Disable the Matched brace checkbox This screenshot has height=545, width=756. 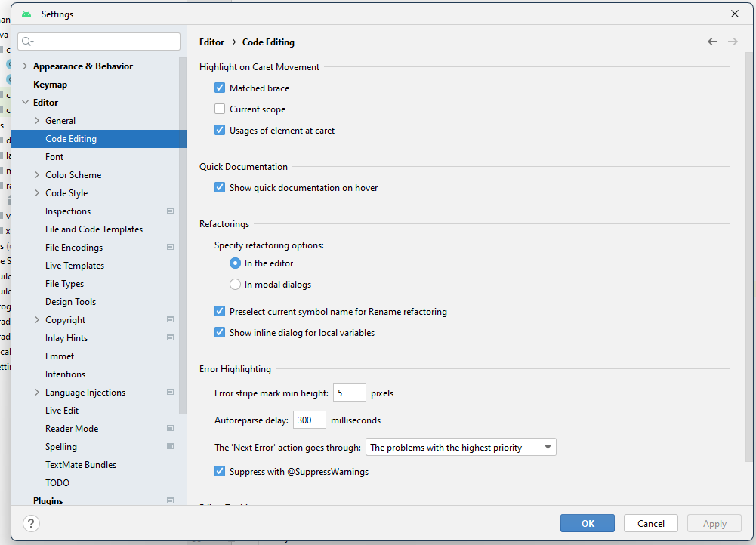click(x=220, y=88)
